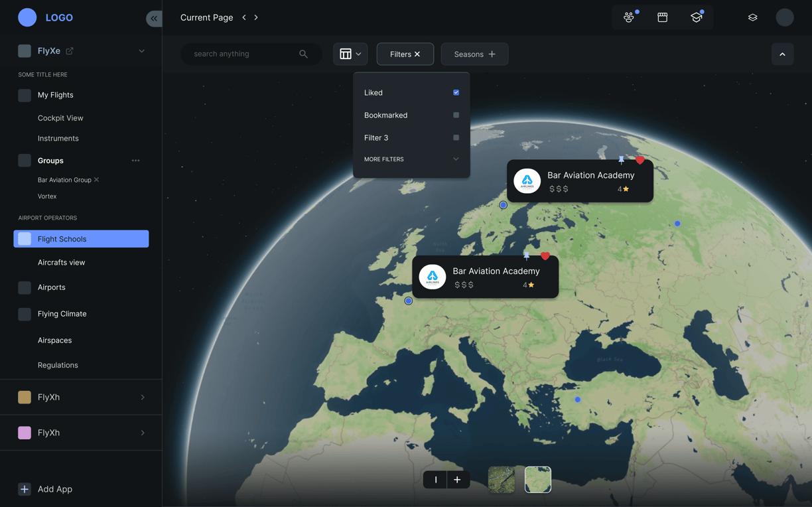Open Cockpit View in sidebar
The height and width of the screenshot is (507, 812).
60,118
